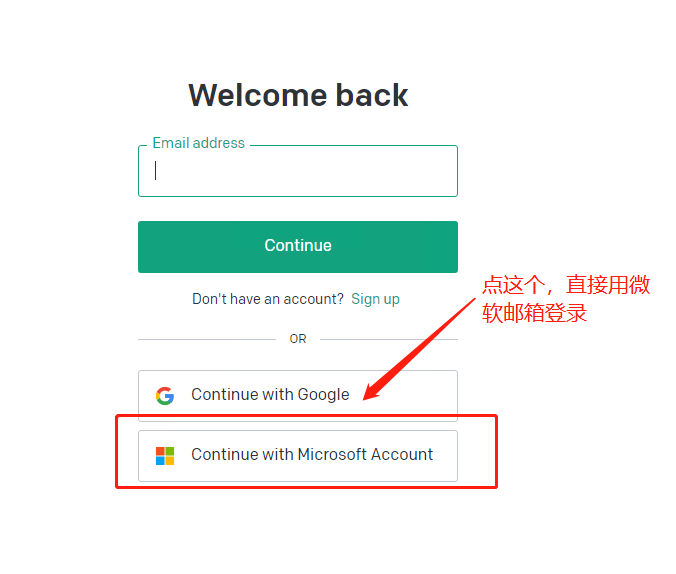
Task: Click the red highlight rectangle's top border
Action: [x=306, y=416]
